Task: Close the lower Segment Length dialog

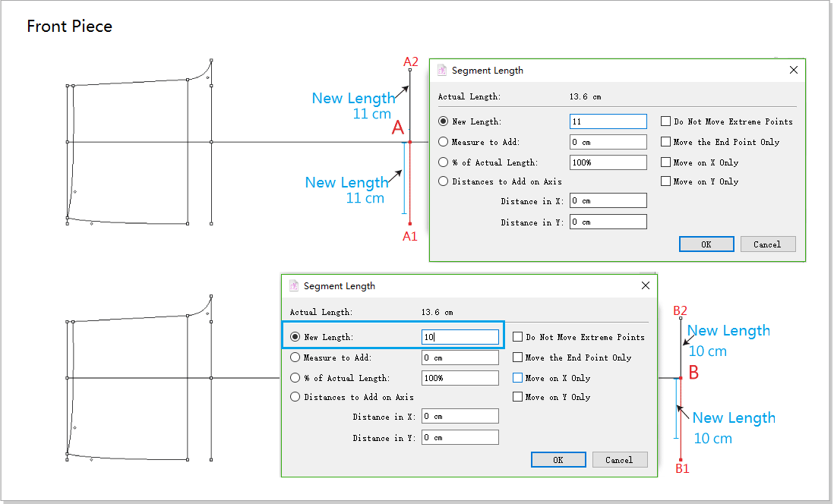Action: point(646,286)
